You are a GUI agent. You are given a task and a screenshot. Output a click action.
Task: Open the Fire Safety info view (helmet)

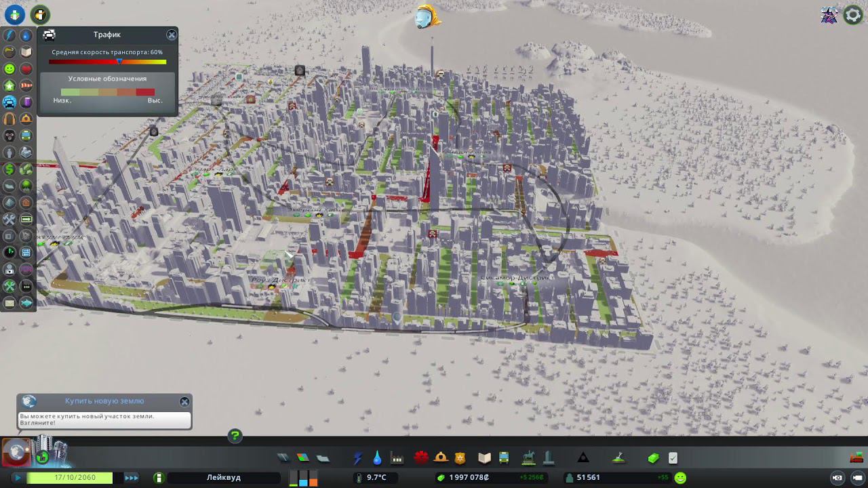[x=26, y=119]
